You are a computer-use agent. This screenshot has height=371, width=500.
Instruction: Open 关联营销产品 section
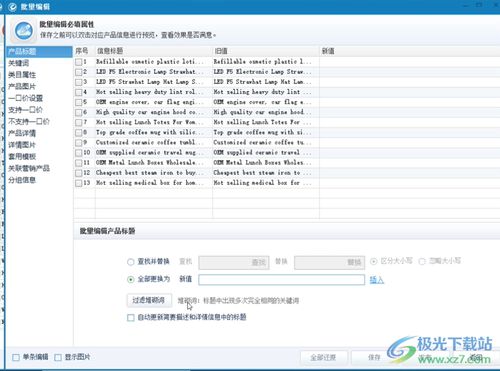point(29,168)
